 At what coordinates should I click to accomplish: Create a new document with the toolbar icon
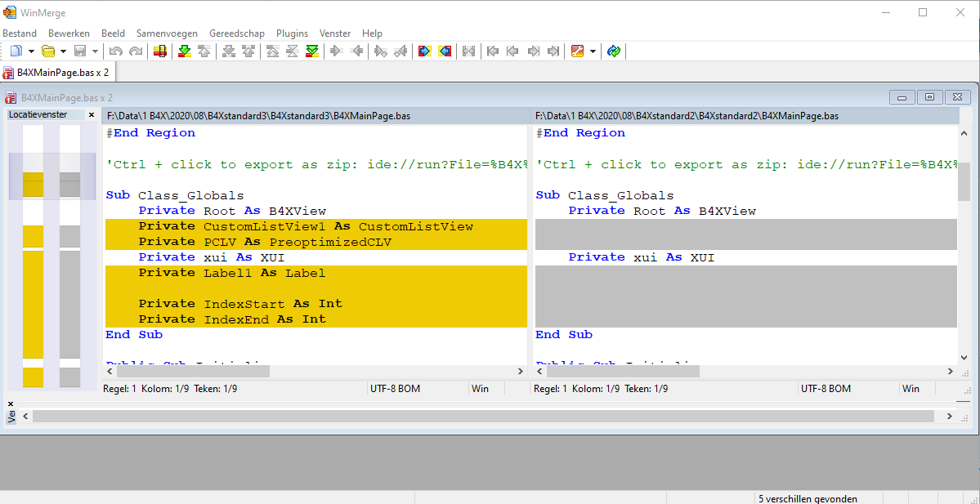click(x=17, y=51)
